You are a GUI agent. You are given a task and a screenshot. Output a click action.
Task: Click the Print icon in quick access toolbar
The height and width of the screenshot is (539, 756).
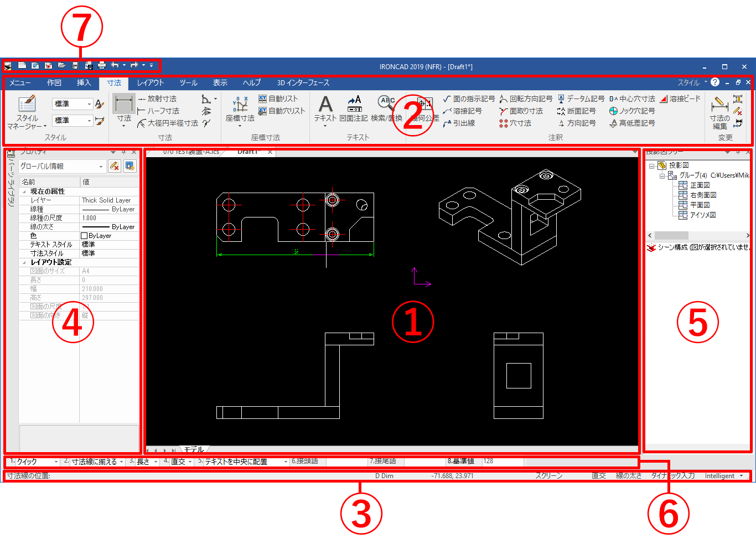click(x=102, y=65)
